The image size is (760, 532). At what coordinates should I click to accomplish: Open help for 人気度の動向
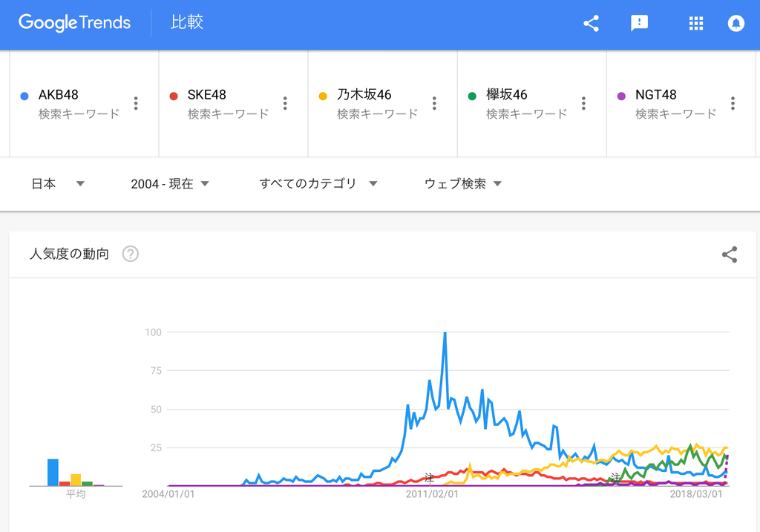(x=131, y=254)
